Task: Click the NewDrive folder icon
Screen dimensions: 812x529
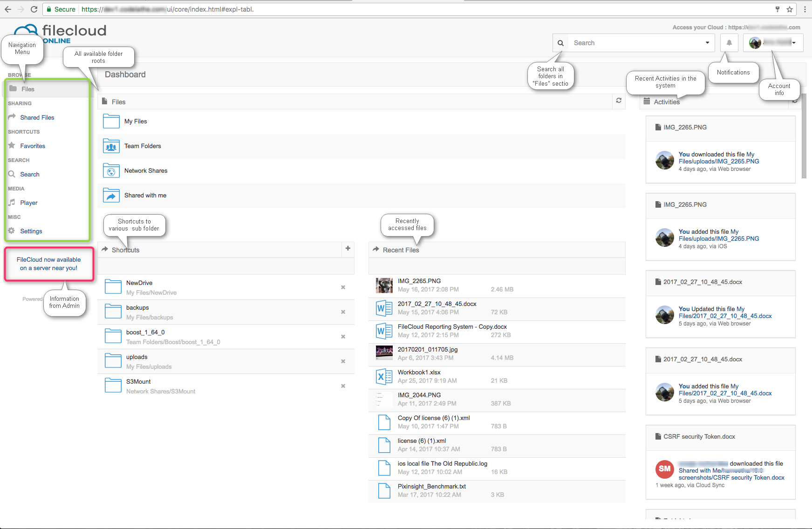Action: [x=113, y=287]
